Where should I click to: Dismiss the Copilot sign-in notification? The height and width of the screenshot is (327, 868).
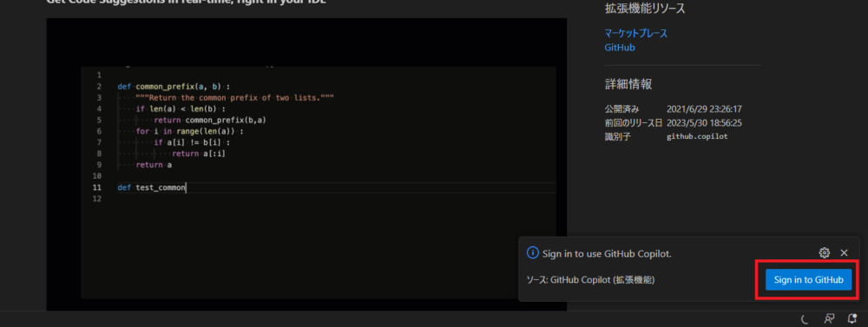point(845,253)
